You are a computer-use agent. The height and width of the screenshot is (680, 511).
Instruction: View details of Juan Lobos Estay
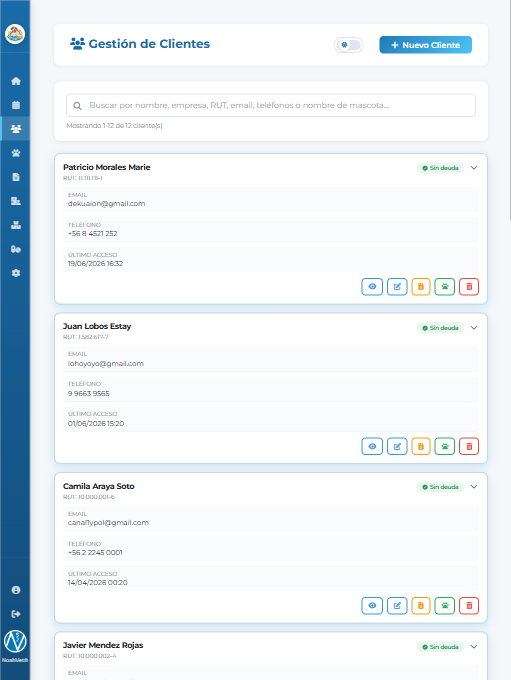pyautogui.click(x=372, y=446)
